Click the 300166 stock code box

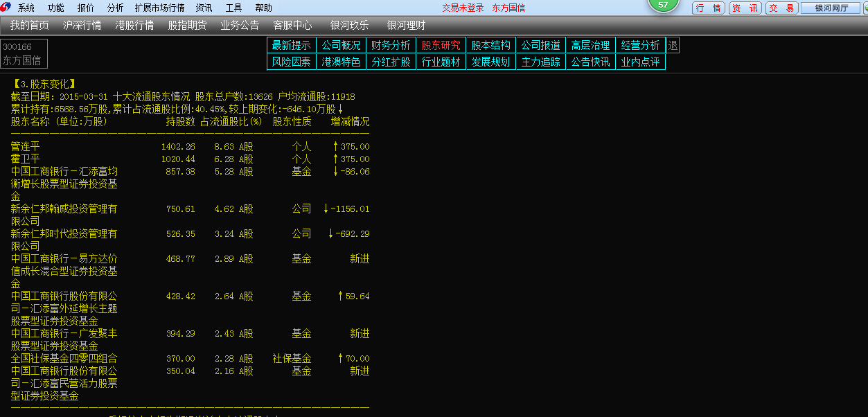tap(24, 53)
